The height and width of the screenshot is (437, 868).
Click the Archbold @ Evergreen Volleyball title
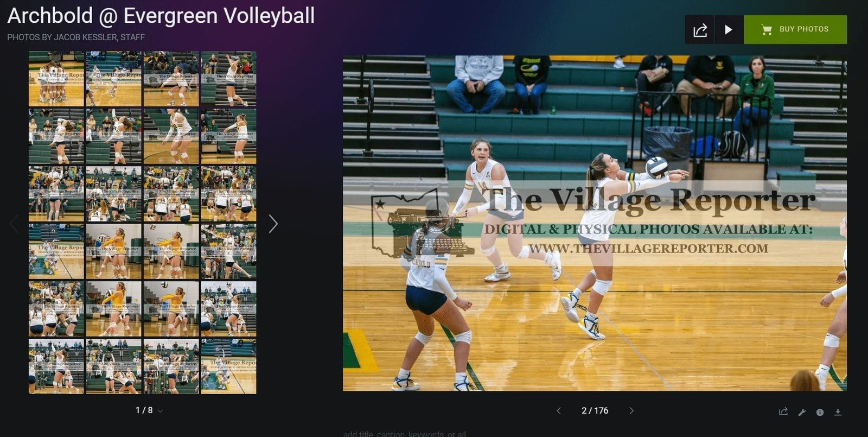tap(161, 16)
